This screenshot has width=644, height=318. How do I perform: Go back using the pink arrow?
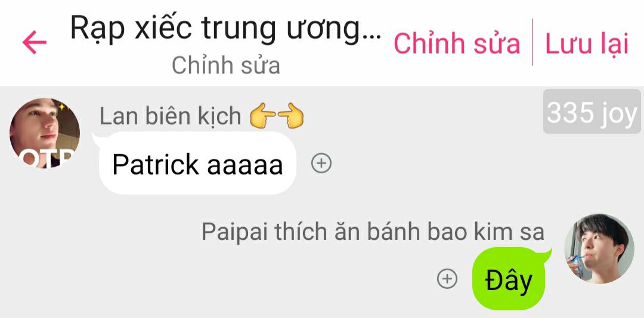(35, 42)
